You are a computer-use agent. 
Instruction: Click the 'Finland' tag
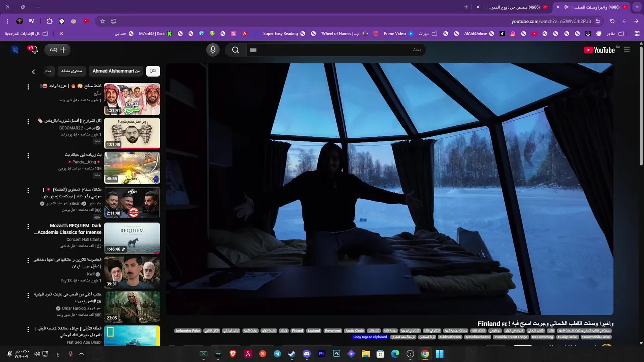(x=297, y=331)
